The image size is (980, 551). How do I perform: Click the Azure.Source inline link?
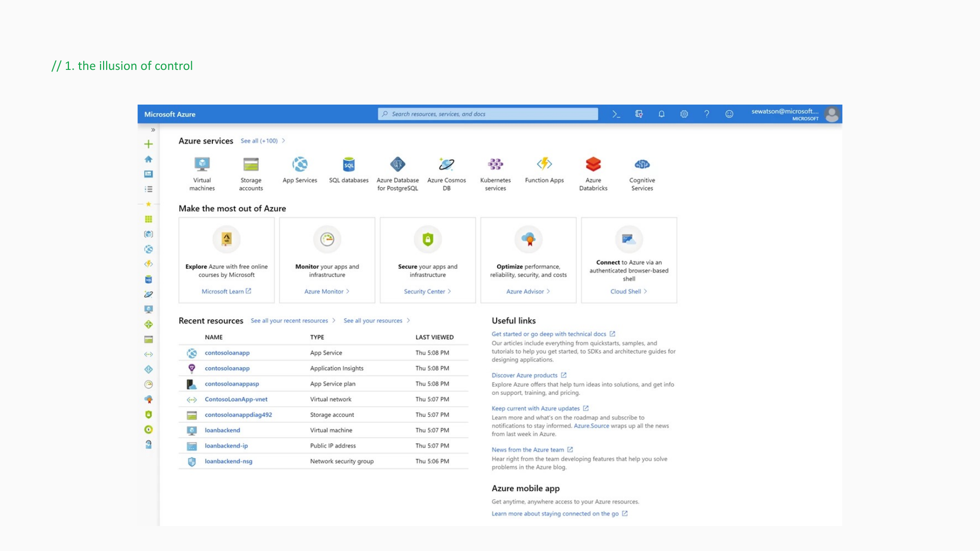(591, 426)
